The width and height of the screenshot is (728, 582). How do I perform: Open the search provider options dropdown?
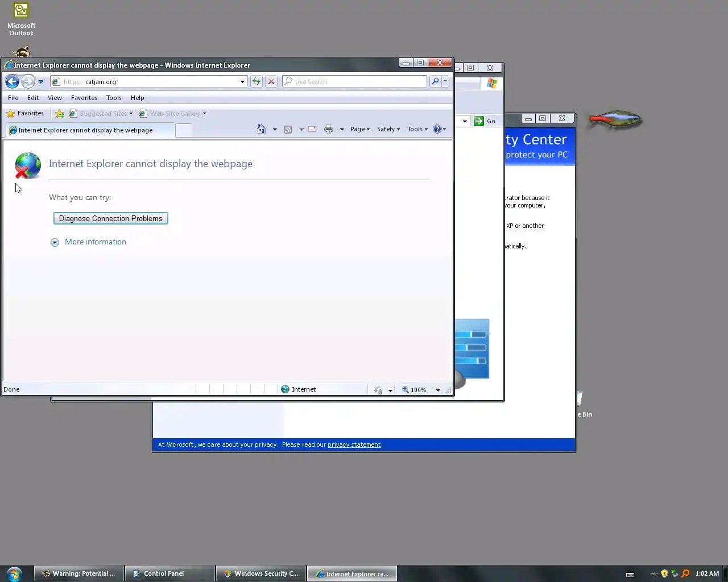pos(445,82)
